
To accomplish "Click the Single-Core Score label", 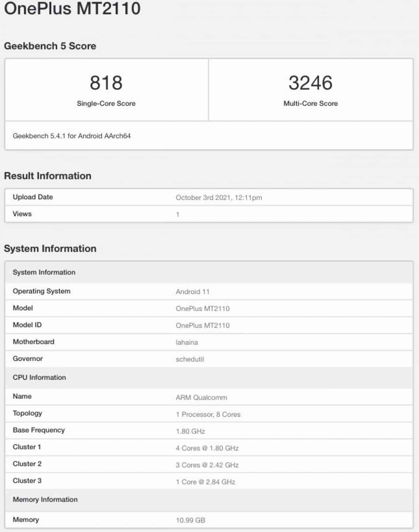I will click(x=106, y=104).
